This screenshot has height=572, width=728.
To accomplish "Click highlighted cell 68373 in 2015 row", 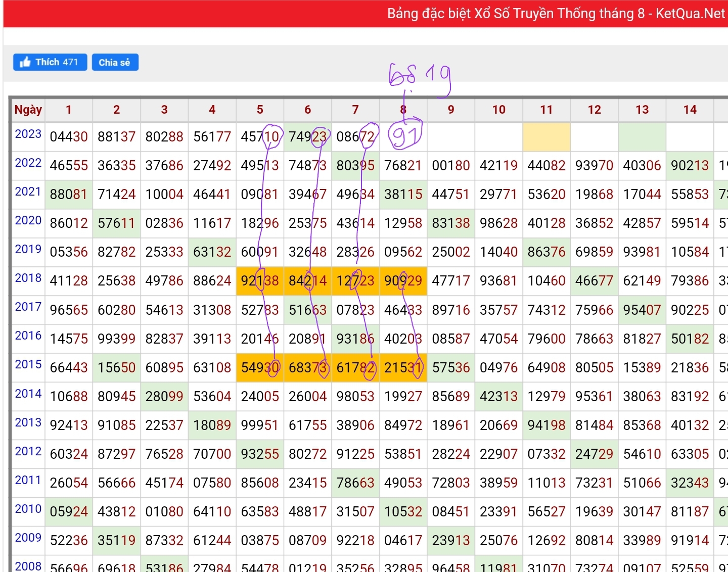I will (x=308, y=367).
